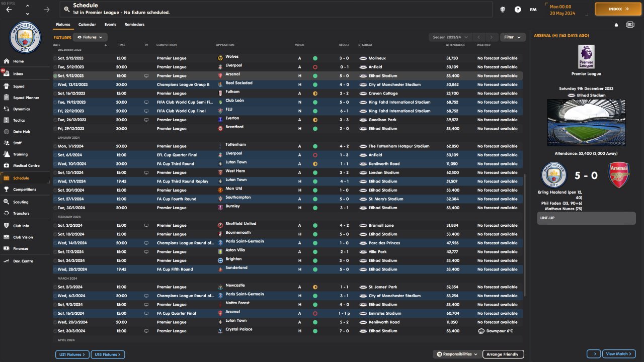The image size is (644, 362).
Task: Open U18 Fixtures
Action: (x=108, y=354)
